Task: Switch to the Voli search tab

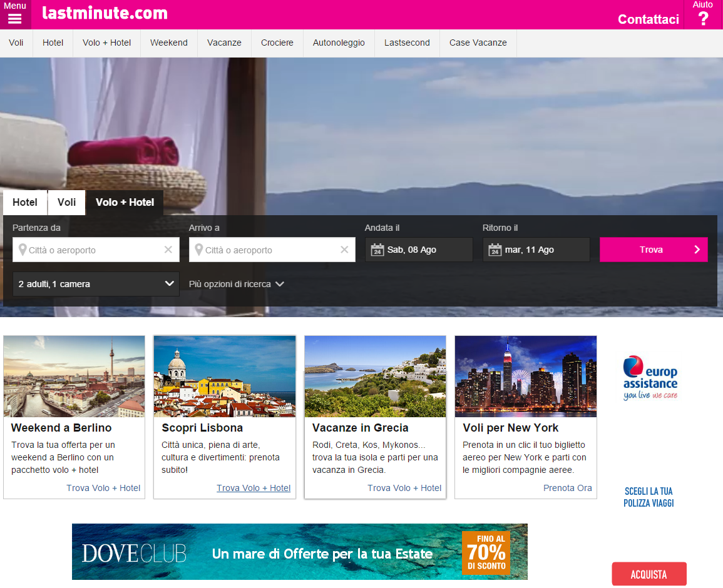Action: [x=67, y=202]
